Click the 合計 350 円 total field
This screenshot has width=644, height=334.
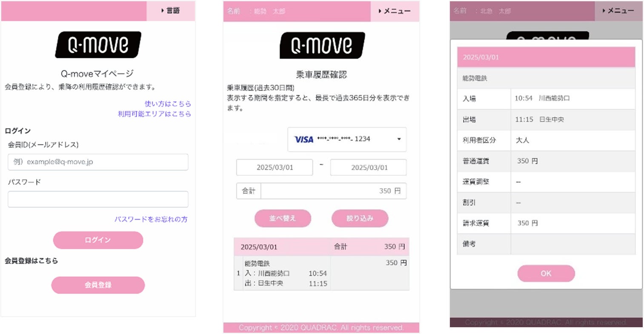click(x=321, y=191)
